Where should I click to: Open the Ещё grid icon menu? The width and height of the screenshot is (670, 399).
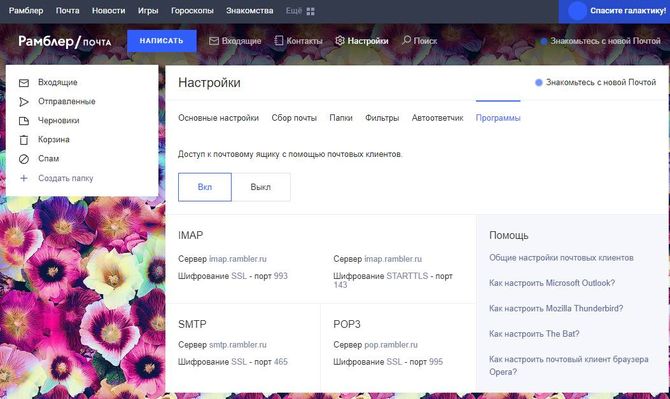[311, 12]
